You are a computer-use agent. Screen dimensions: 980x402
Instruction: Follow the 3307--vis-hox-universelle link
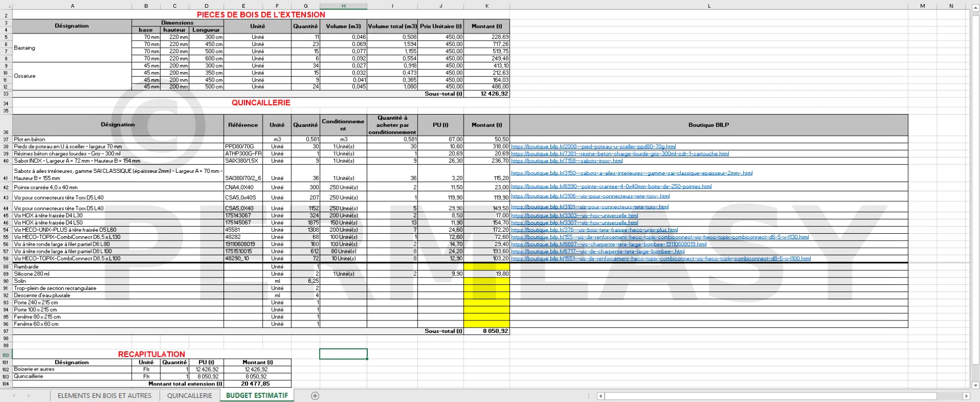point(574,223)
